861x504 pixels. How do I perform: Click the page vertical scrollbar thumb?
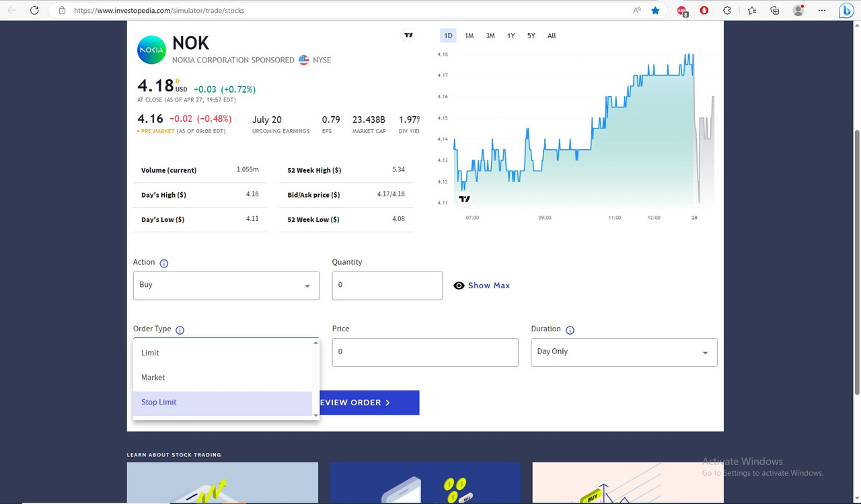(856, 262)
